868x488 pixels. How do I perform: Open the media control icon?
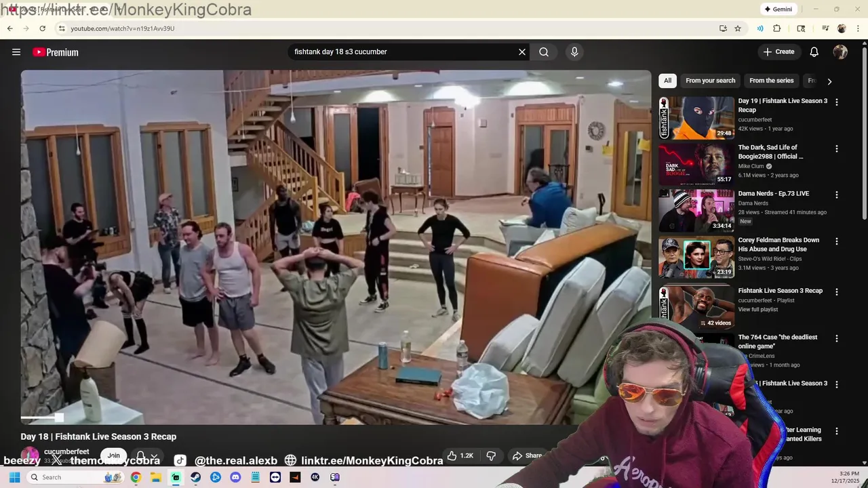click(x=825, y=28)
